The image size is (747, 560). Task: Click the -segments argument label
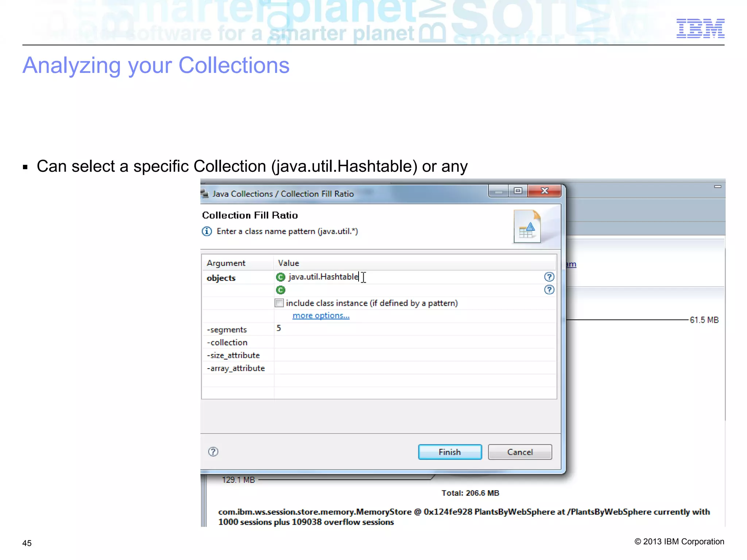coord(227,330)
